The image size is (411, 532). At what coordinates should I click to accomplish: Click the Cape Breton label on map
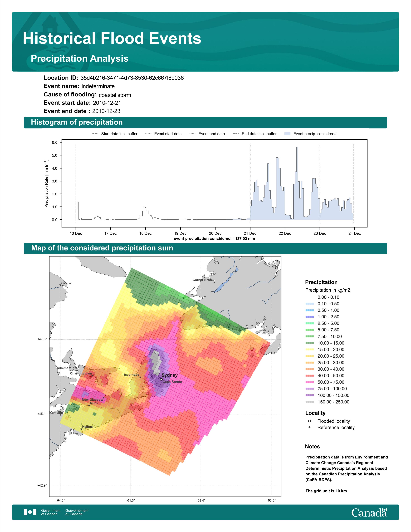[172, 382]
